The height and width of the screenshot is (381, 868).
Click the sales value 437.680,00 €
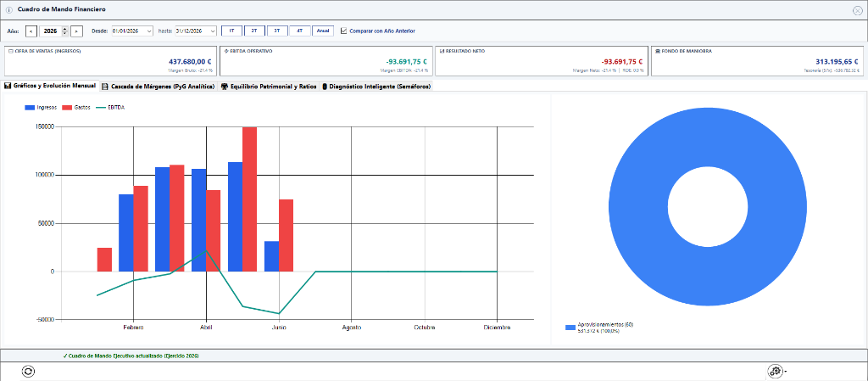pos(191,62)
